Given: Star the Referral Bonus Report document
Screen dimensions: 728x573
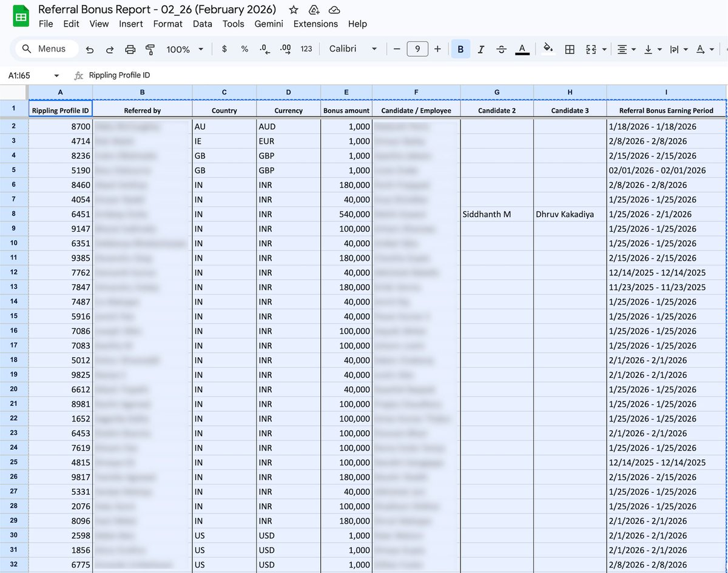Looking at the screenshot, I should [x=294, y=10].
